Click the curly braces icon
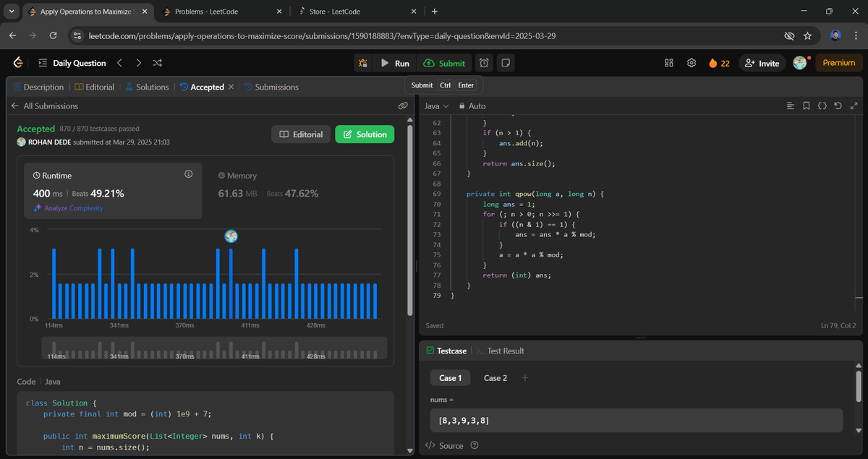This screenshot has width=868, height=459. (822, 106)
